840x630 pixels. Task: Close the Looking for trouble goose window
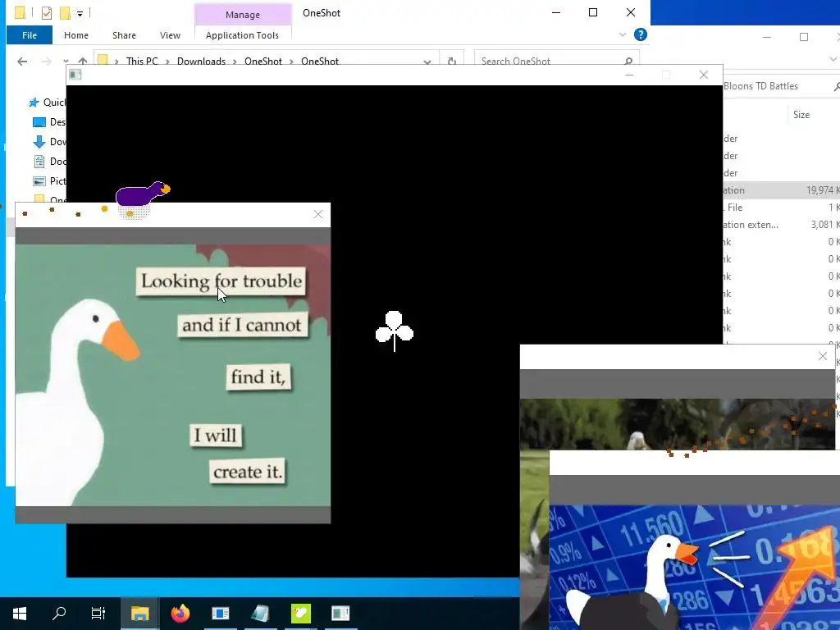[x=318, y=214]
